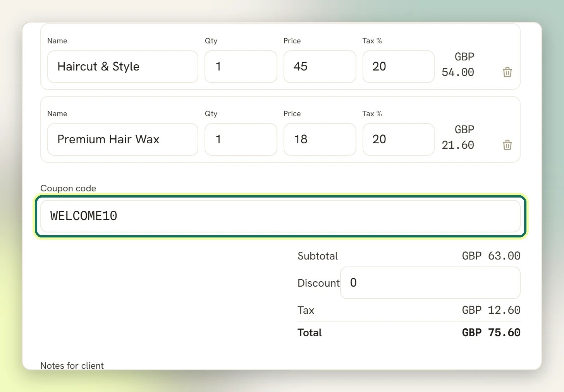Image resolution: width=564 pixels, height=392 pixels.
Task: Select the price field showing 45
Action: (x=320, y=67)
